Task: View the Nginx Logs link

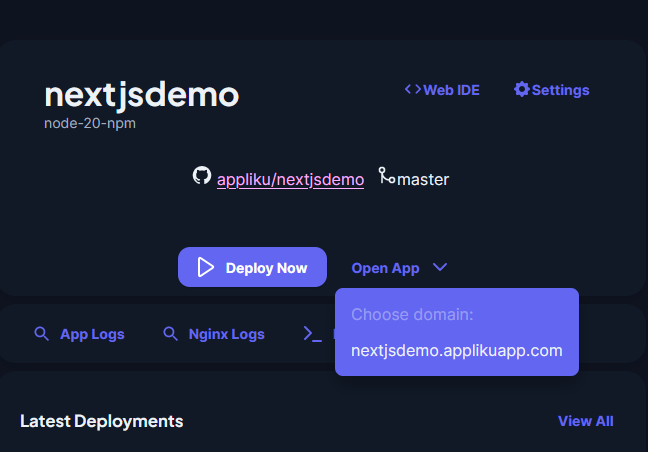Action: point(226,334)
